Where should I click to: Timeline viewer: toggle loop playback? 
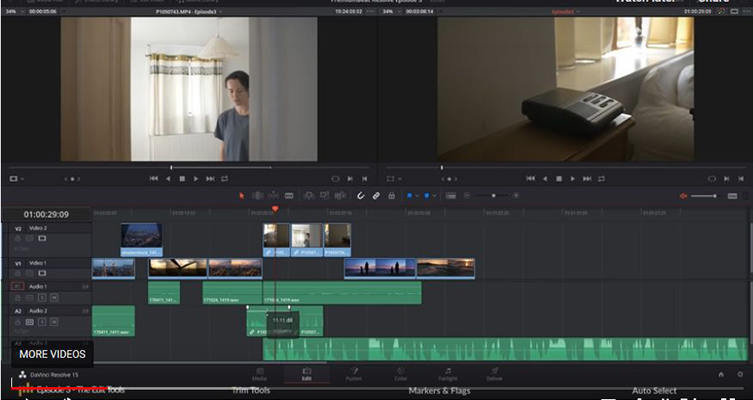coord(601,179)
